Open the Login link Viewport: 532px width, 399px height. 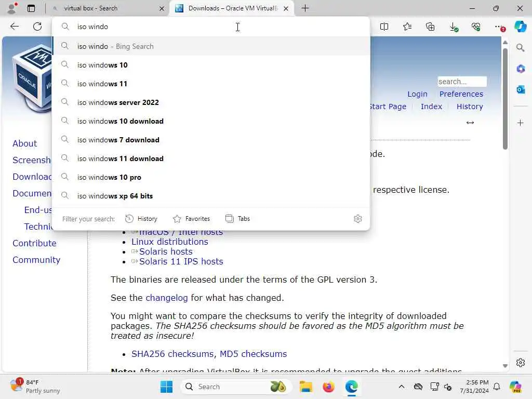(x=417, y=94)
